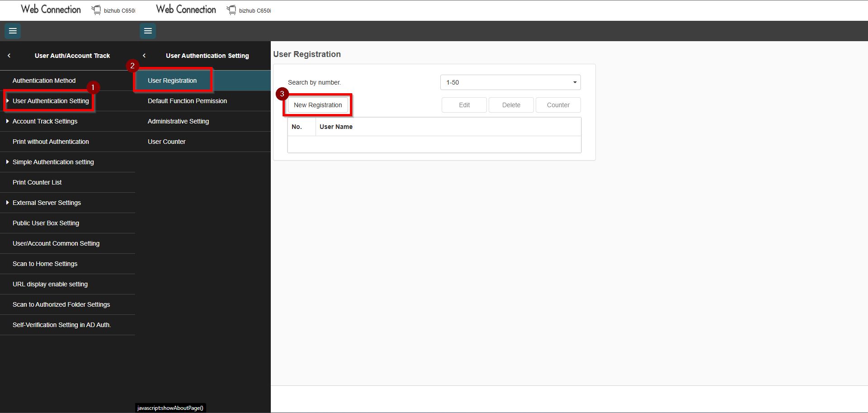Expand User Authentication Setting tree item
This screenshot has height=413, width=868.
[7, 101]
